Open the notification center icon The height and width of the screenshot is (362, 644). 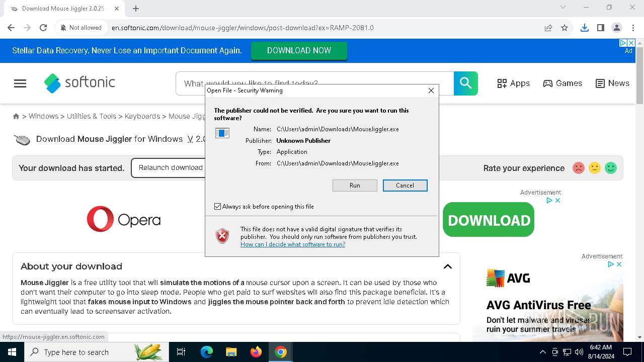(x=627, y=352)
